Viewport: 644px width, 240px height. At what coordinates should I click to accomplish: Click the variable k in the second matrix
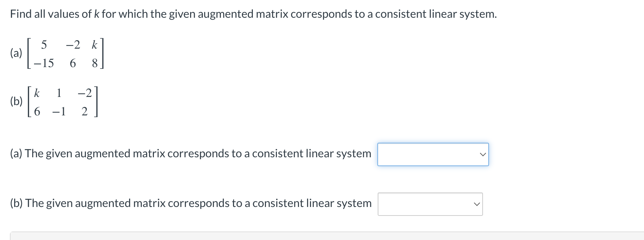(x=37, y=92)
